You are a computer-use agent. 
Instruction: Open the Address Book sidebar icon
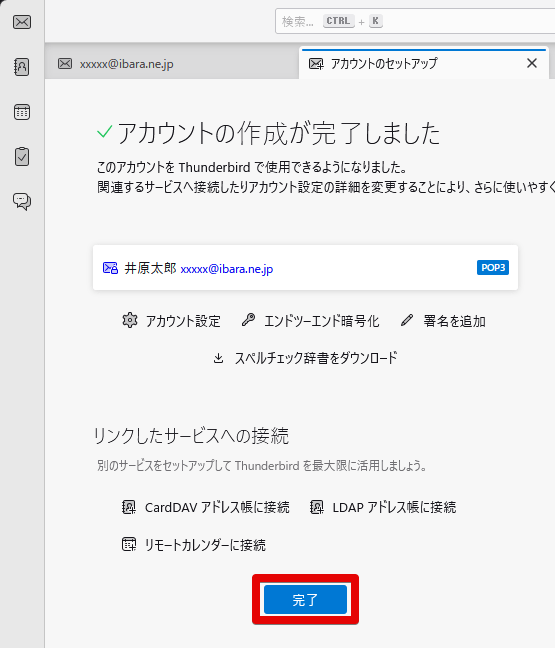tap(22, 67)
